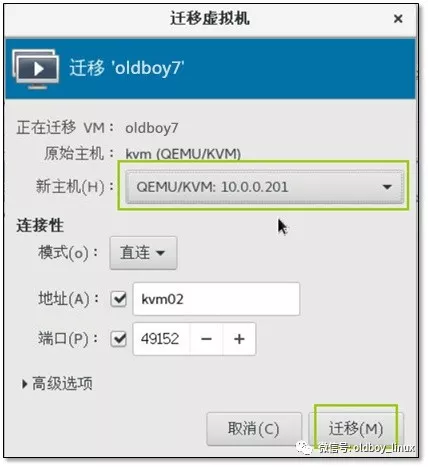Close the 迁移虚拟机 dialog
Screen dimensions: 428x467
(398, 19)
